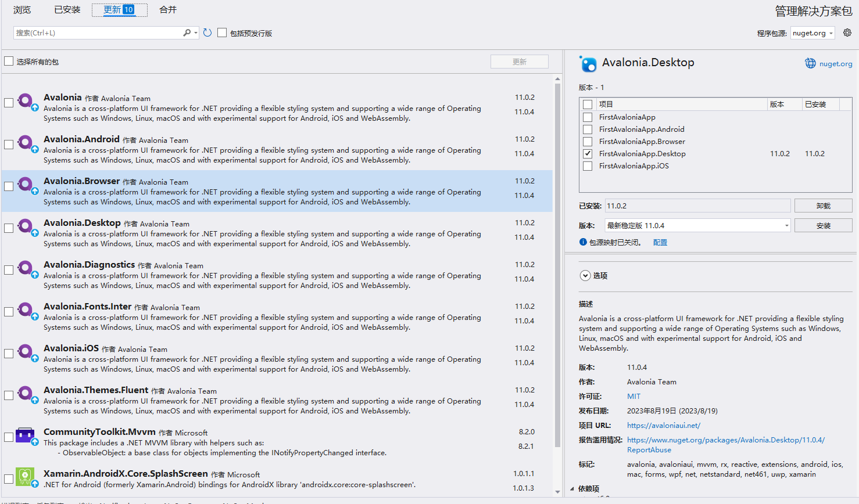Open the MIT license link
Viewport: 859px width, 504px height.
(x=633, y=396)
